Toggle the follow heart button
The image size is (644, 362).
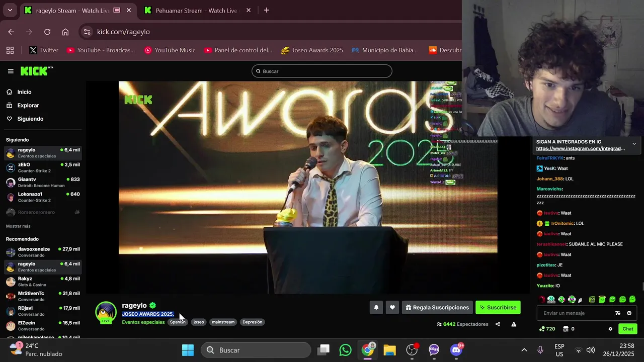(x=392, y=307)
